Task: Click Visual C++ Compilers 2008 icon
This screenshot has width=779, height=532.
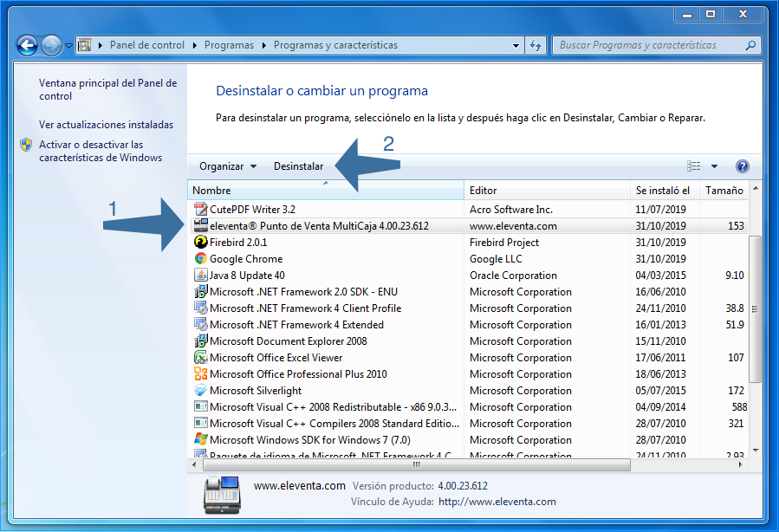Action: click(x=201, y=423)
